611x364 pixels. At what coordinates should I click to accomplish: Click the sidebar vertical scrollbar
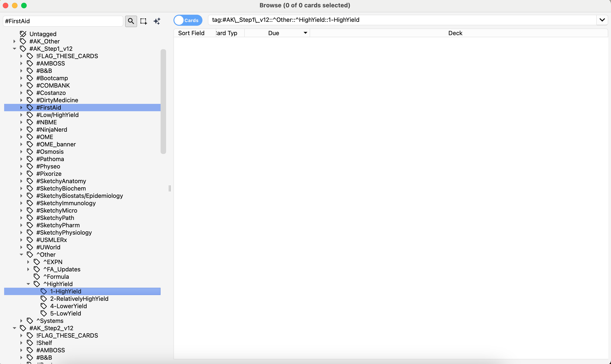(163, 102)
